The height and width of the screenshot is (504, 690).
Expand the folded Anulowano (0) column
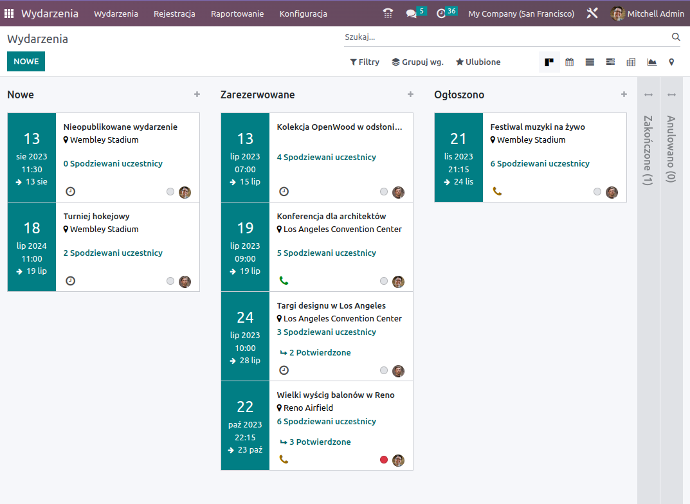671,150
